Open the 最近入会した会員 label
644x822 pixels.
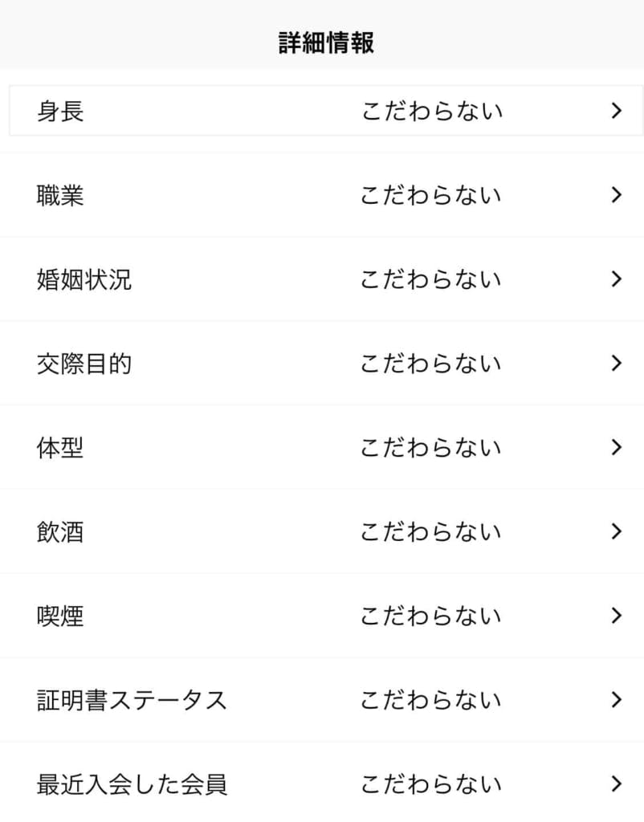(x=132, y=784)
